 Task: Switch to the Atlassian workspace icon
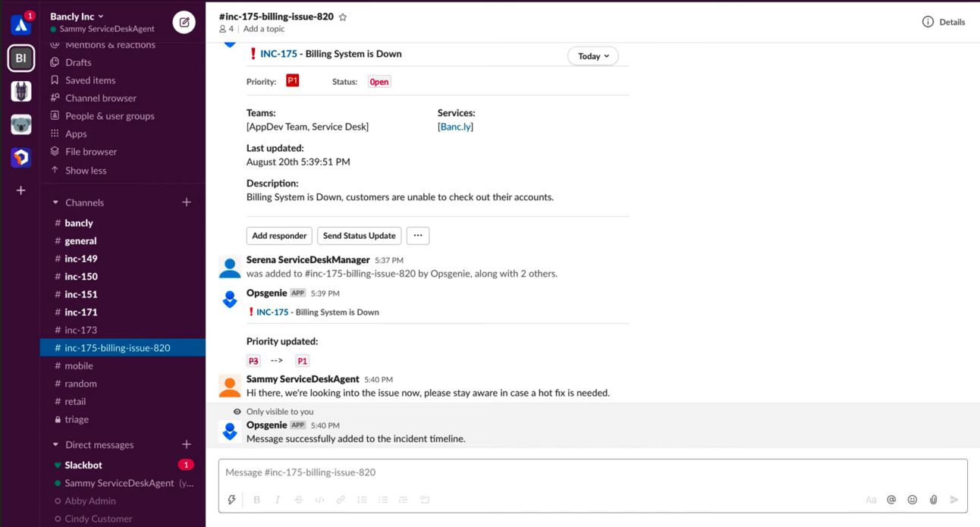click(21, 25)
